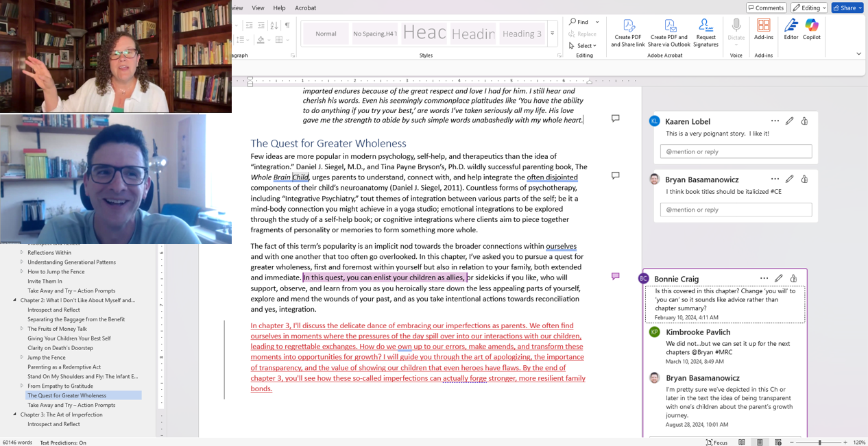Like Bonnie Craig's comment

pos(793,279)
